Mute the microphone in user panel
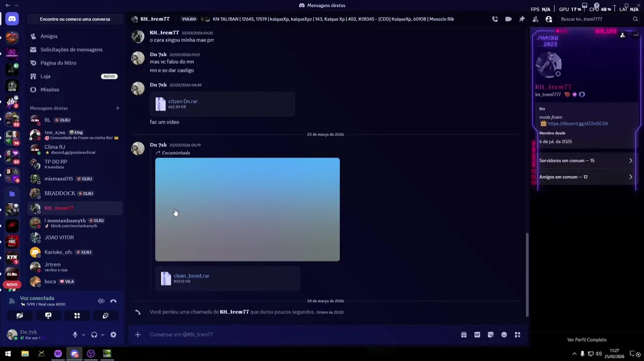This screenshot has height=361, width=644. click(75, 335)
